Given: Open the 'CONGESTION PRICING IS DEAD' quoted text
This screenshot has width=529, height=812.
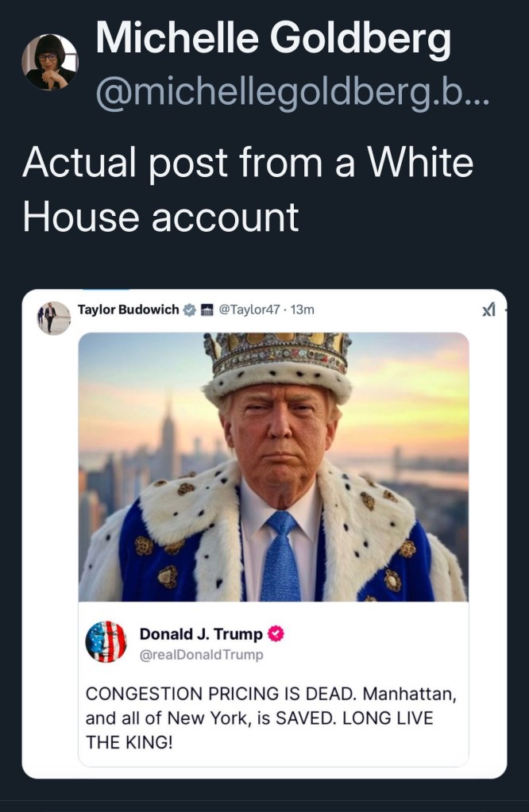Looking at the screenshot, I should pyautogui.click(x=271, y=718).
